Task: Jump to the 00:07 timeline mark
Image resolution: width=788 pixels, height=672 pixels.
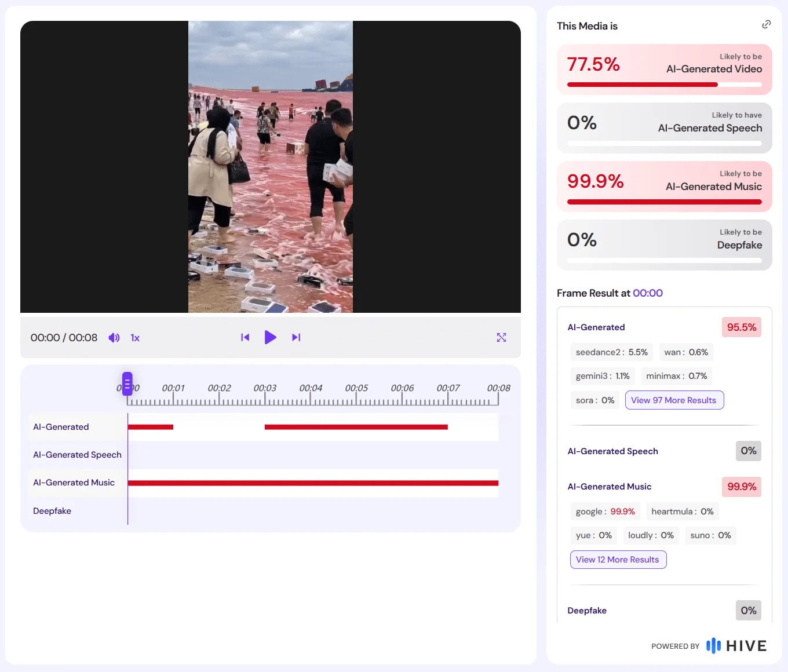Action: pyautogui.click(x=448, y=388)
